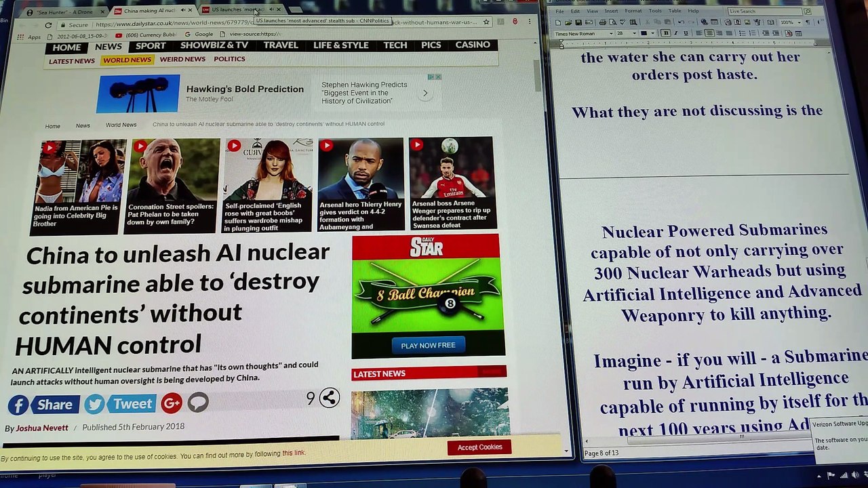Open the Thierry Henry video thumbnail
Screen dimensions: 868x488
tap(360, 185)
